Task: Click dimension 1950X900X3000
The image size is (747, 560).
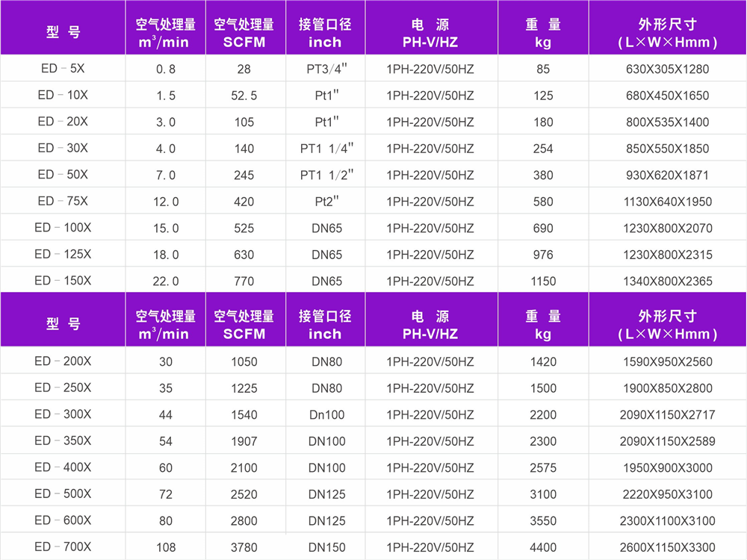Action: tap(667, 468)
